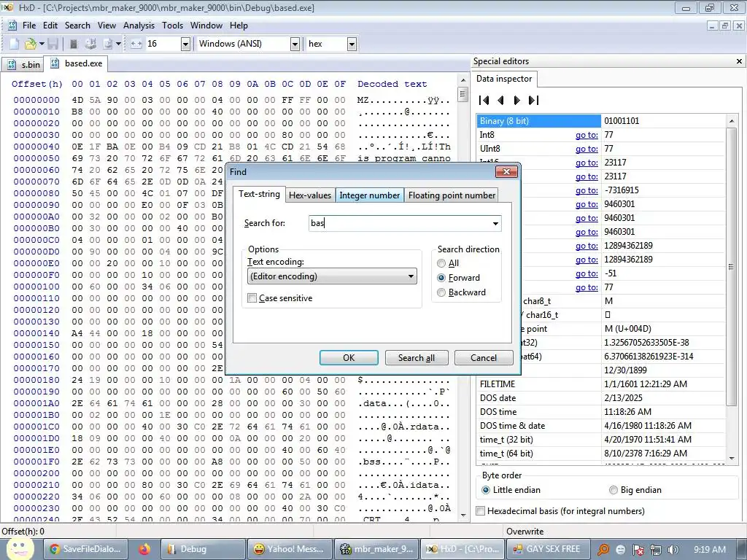
Task: Go to previous byte in Data inspector
Action: click(x=500, y=100)
